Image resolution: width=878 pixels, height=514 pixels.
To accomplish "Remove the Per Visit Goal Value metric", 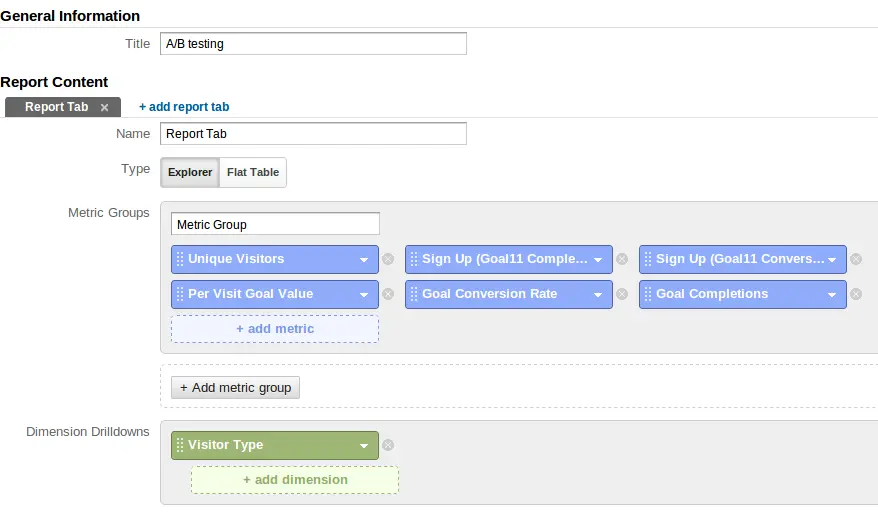I will pos(388,295).
